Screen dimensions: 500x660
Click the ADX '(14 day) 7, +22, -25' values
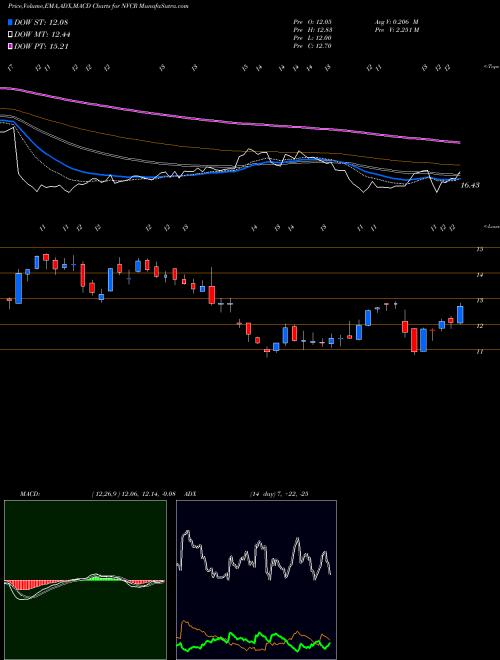coord(279,494)
